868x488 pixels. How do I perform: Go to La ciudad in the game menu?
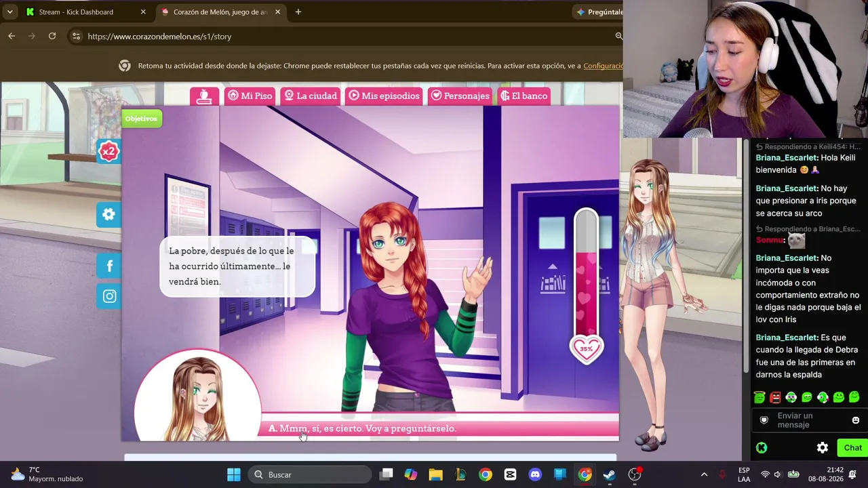tap(310, 96)
